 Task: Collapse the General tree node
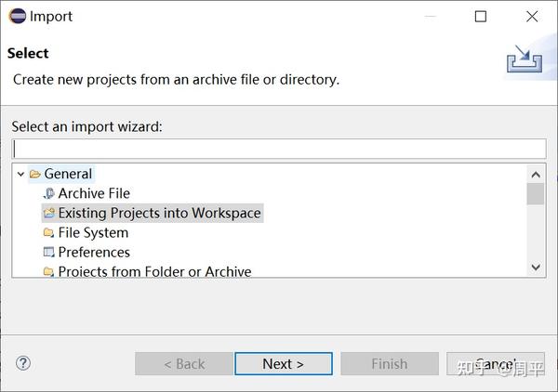click(21, 174)
